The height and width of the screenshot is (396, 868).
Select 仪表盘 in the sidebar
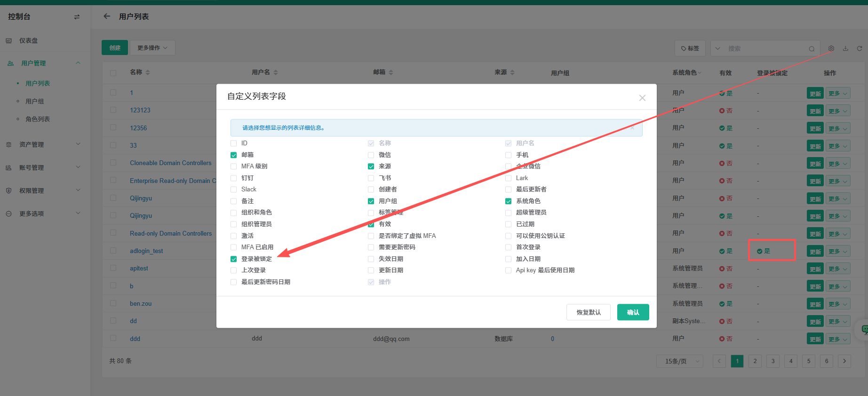[29, 41]
